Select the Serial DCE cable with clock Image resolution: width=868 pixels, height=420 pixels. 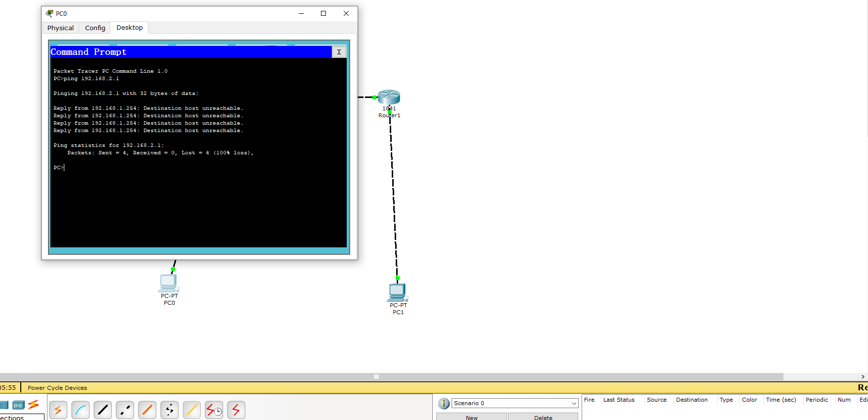(214, 410)
